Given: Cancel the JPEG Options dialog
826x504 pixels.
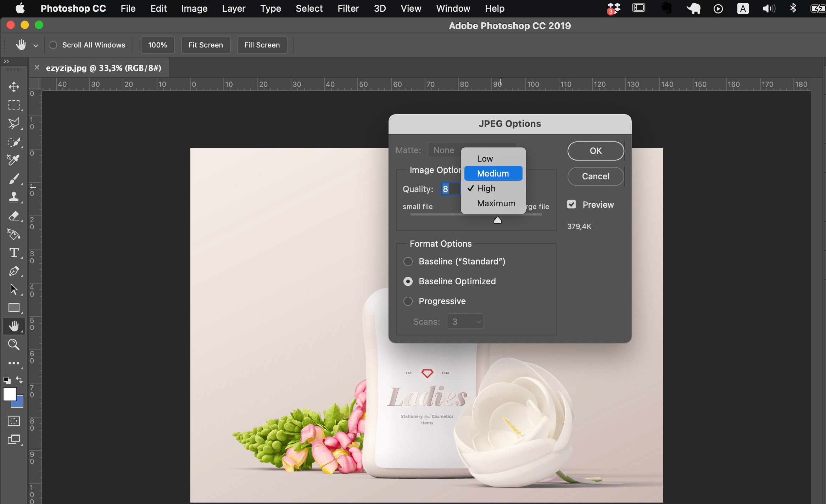Looking at the screenshot, I should coord(596,176).
